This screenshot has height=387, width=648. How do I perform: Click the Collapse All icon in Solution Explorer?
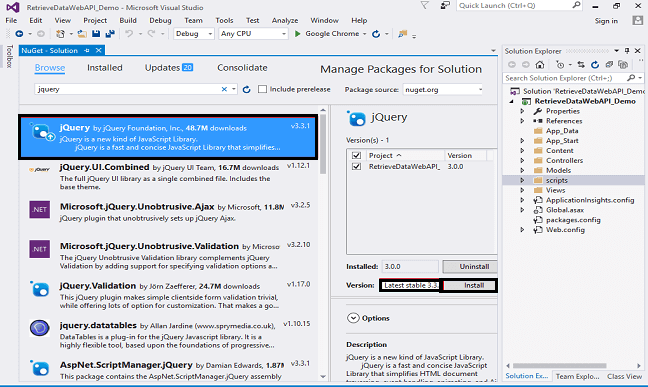point(609,65)
